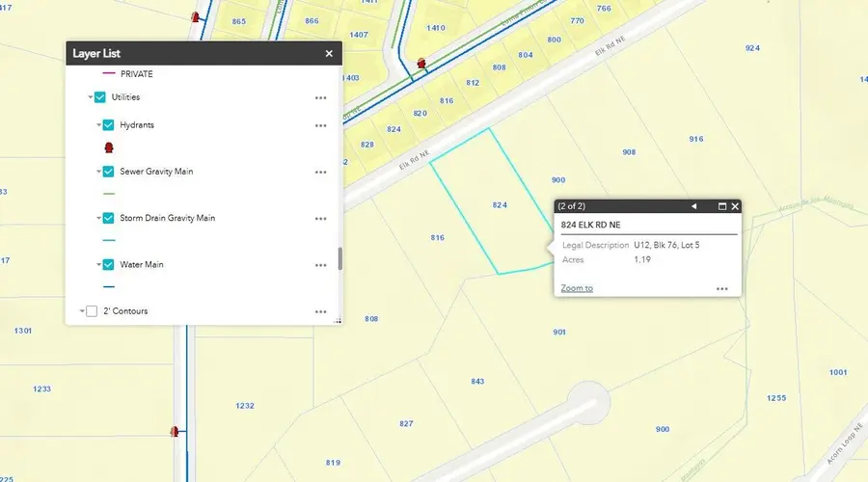Enable the 2' Contours layer checkbox

[x=92, y=311]
